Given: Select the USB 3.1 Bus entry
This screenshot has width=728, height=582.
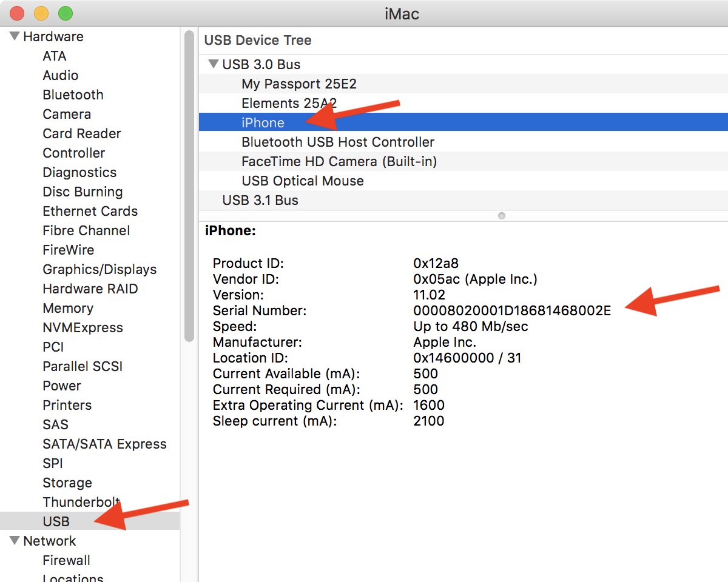Looking at the screenshot, I should pos(260,200).
